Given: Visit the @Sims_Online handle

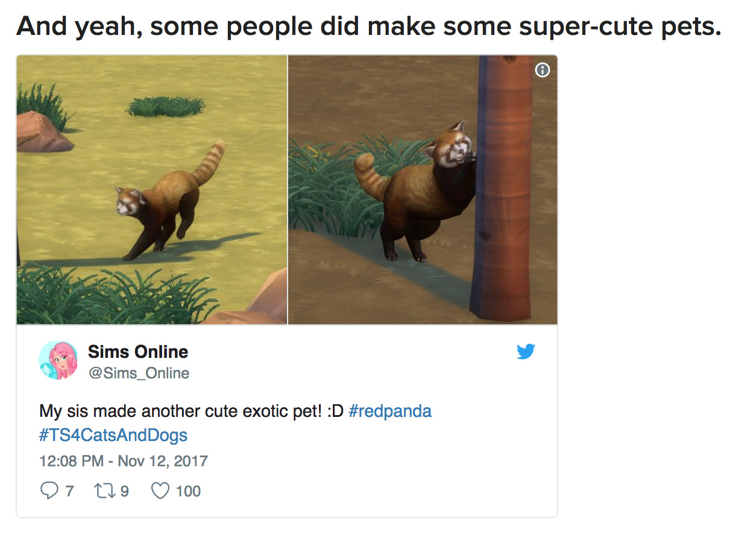Looking at the screenshot, I should [x=139, y=374].
